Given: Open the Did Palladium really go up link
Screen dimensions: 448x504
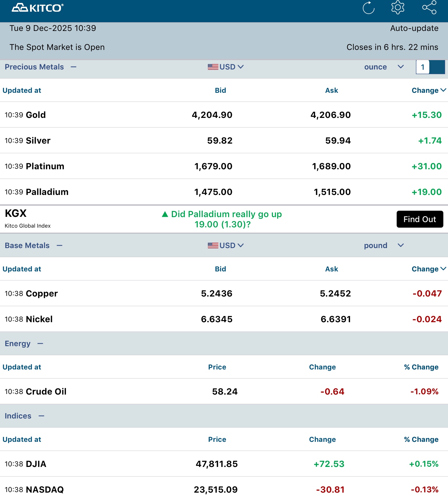Looking at the screenshot, I should point(226,219).
